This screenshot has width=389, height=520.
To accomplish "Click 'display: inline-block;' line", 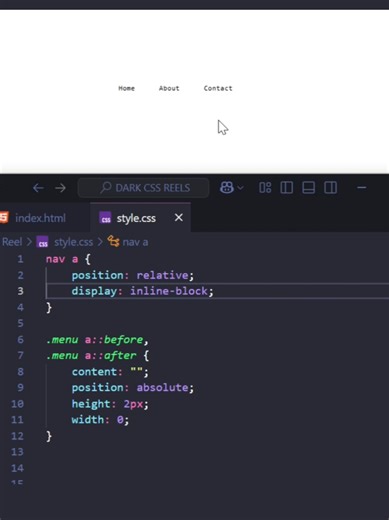I will (142, 291).
